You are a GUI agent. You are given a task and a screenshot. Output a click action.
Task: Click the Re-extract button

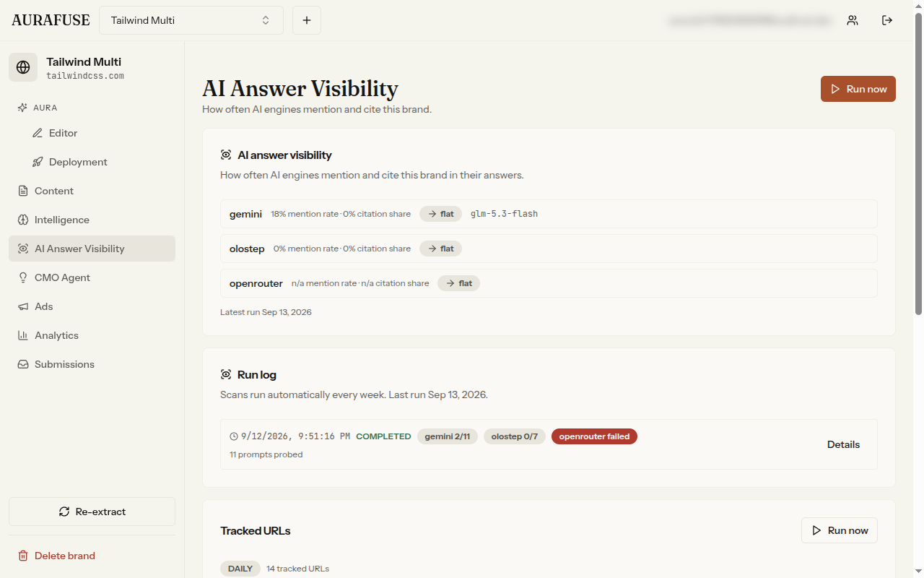coord(92,512)
